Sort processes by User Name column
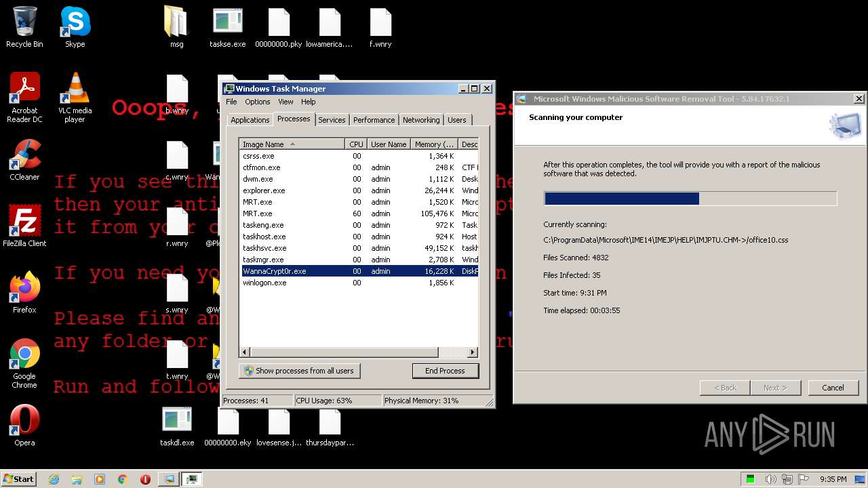 (x=389, y=144)
